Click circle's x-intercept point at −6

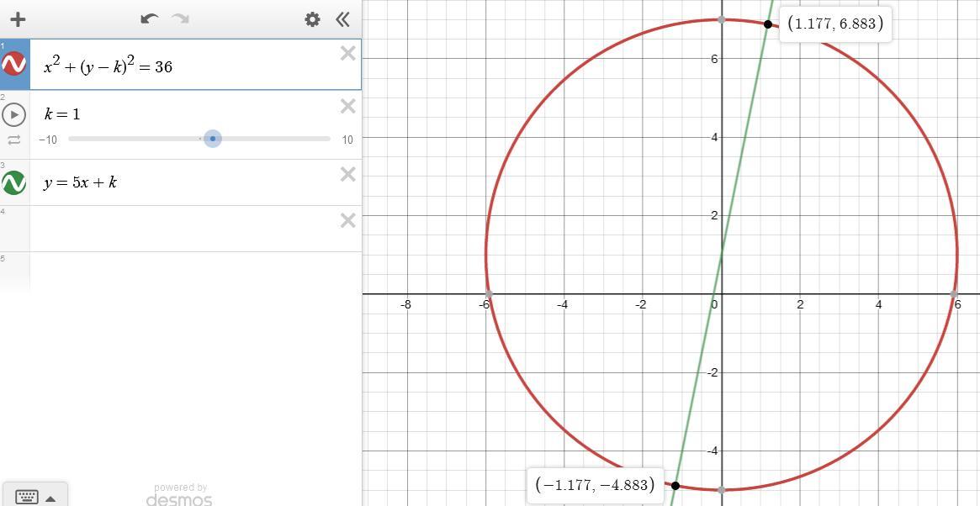click(x=488, y=293)
